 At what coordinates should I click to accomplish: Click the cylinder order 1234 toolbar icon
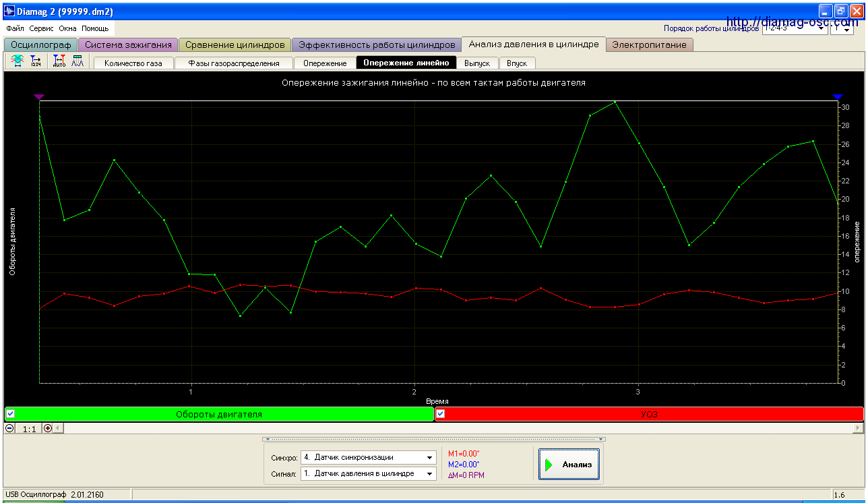point(36,62)
